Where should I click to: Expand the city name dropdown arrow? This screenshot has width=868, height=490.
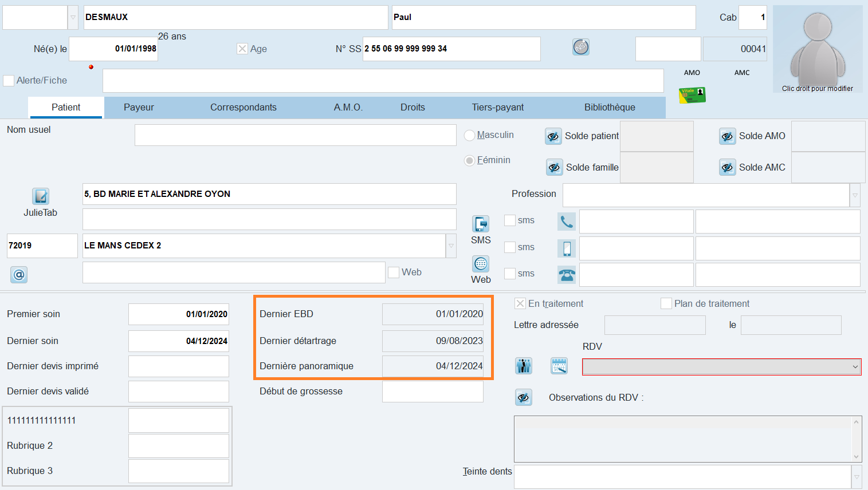tap(451, 246)
